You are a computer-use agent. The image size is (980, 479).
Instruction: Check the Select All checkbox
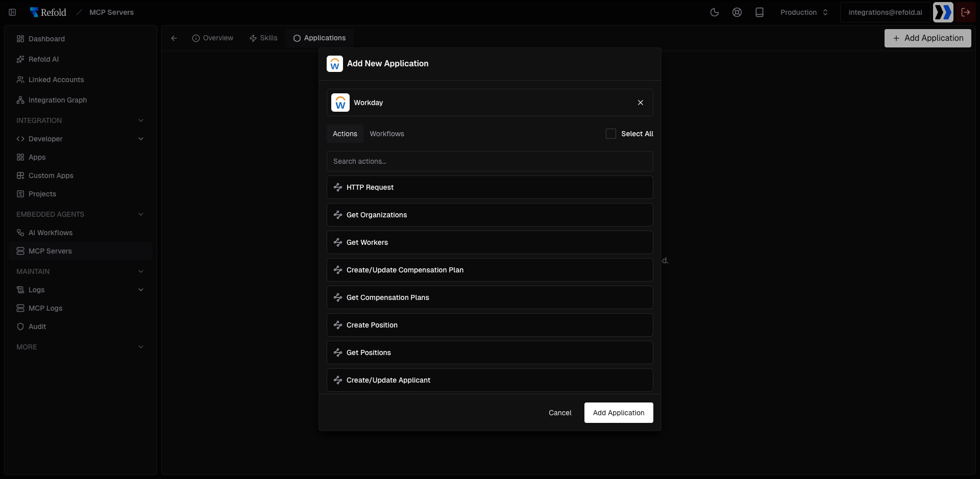tap(611, 134)
